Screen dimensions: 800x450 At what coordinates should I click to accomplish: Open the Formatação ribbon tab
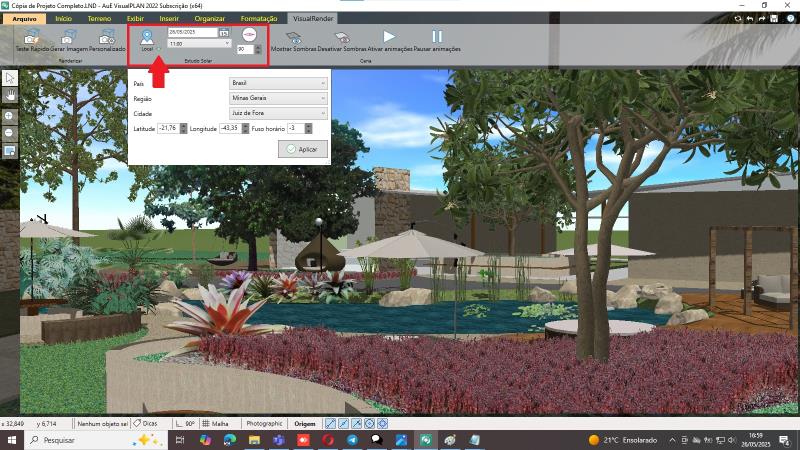259,18
